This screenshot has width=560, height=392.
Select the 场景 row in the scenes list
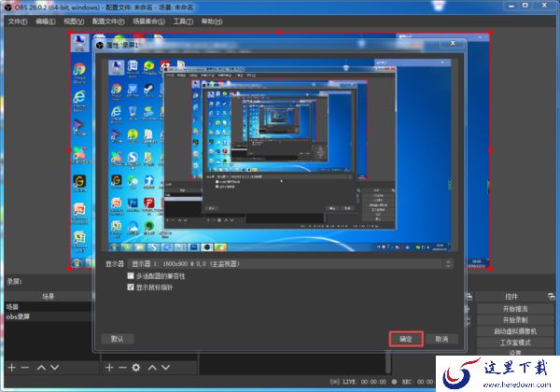pos(49,307)
